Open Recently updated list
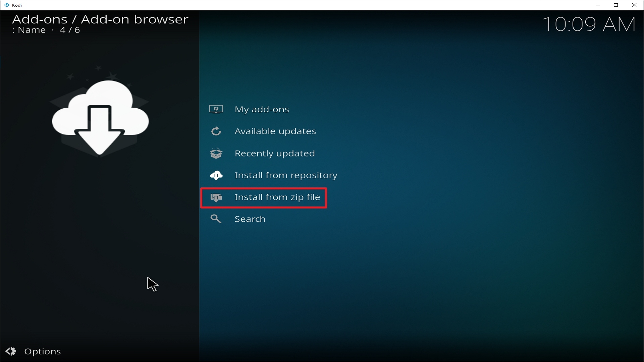The image size is (644, 362). coord(274,153)
